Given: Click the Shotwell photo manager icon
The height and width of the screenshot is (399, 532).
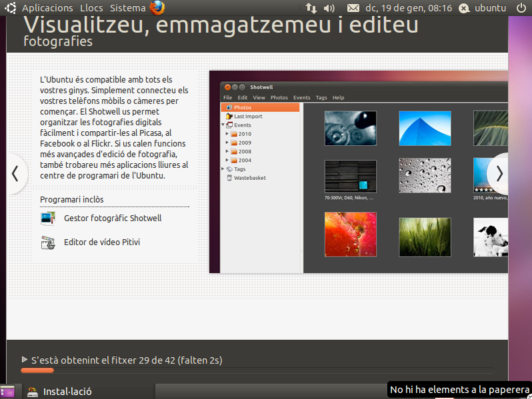Looking at the screenshot, I should [48, 218].
